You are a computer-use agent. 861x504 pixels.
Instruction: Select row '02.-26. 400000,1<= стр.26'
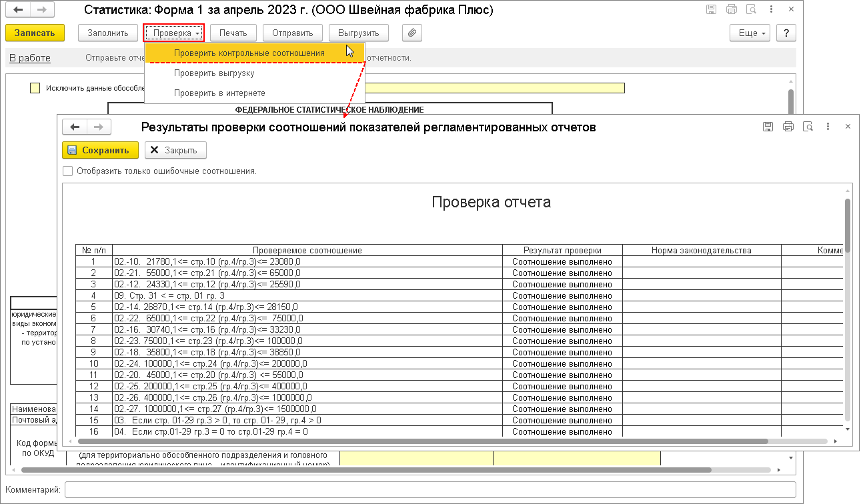pyautogui.click(x=307, y=397)
